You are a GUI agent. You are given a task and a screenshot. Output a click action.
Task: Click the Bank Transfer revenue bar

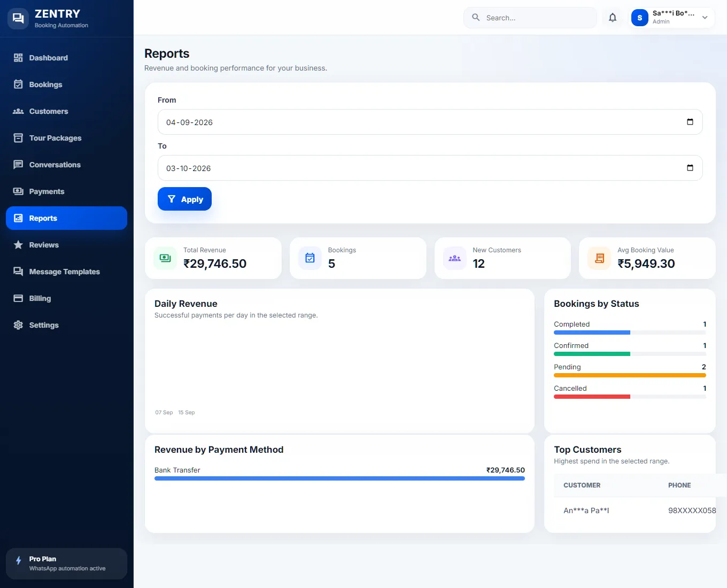pos(339,478)
